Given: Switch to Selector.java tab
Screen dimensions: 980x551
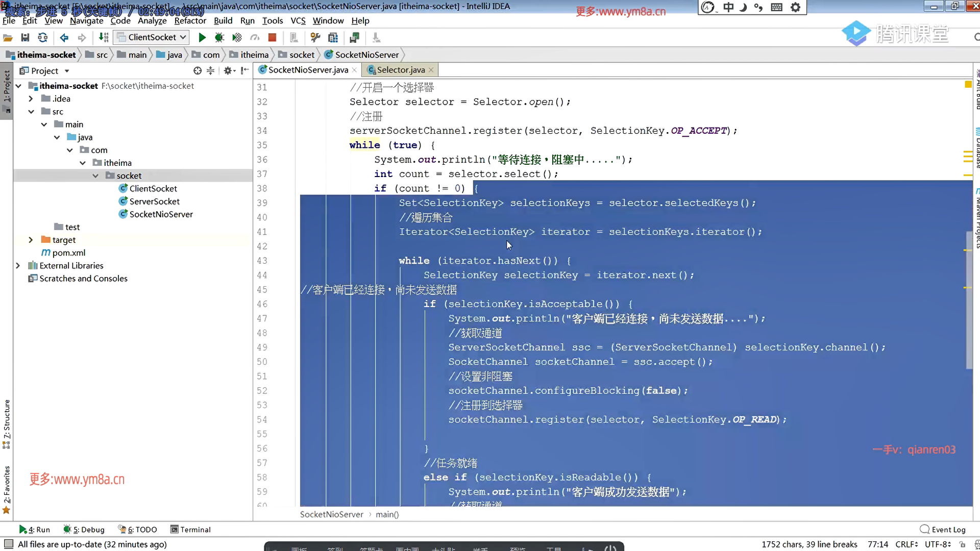Looking at the screenshot, I should tap(400, 70).
